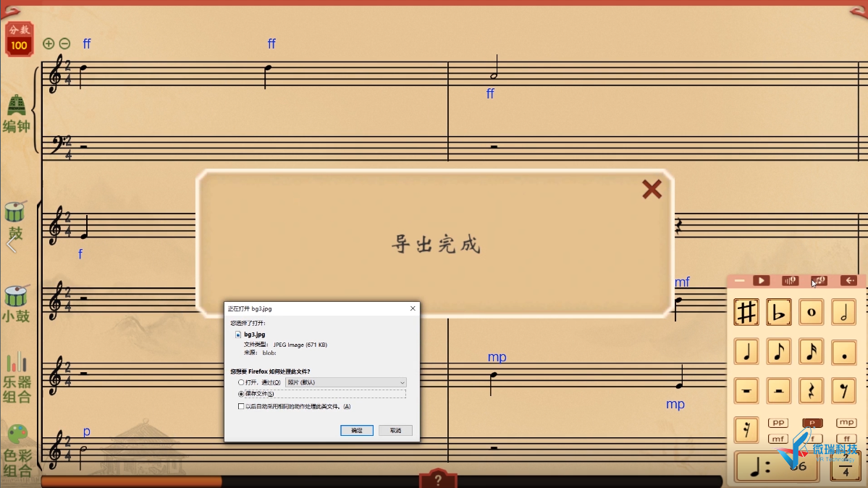This screenshot has height=488, width=868.
Task: Click the mf marking in the score
Action: coord(682,282)
